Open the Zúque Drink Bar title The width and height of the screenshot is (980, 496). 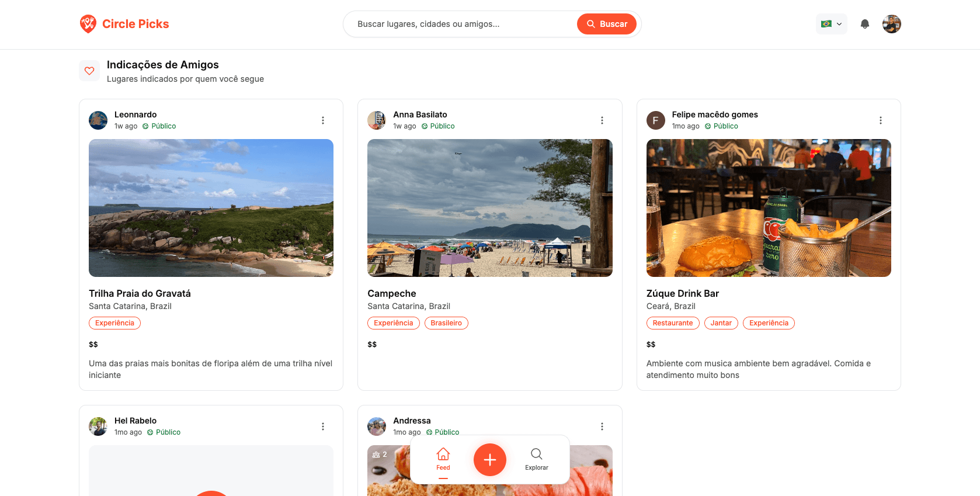[683, 293]
